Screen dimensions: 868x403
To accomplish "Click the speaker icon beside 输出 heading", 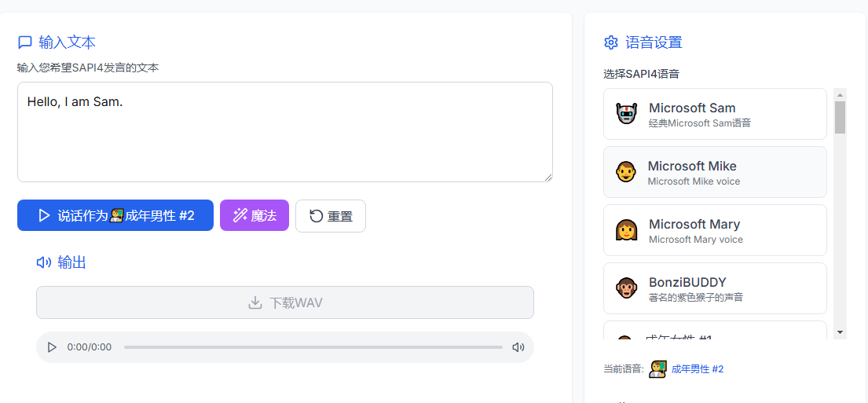I will click(44, 262).
